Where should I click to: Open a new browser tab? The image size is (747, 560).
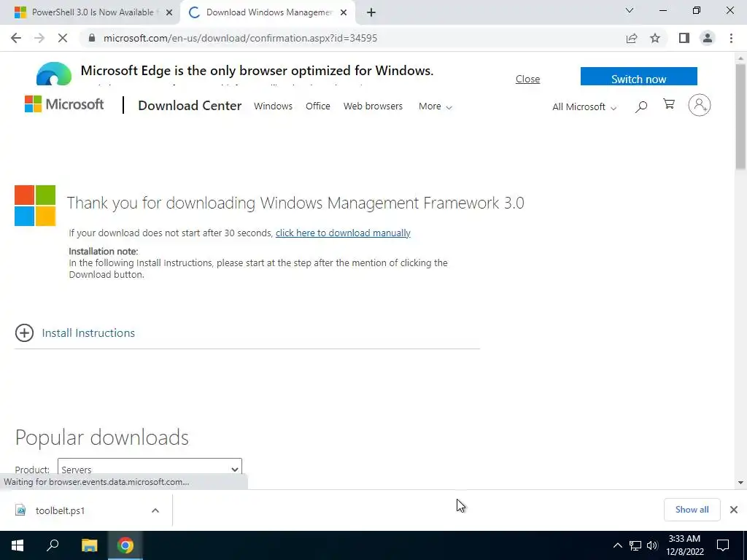371,13
